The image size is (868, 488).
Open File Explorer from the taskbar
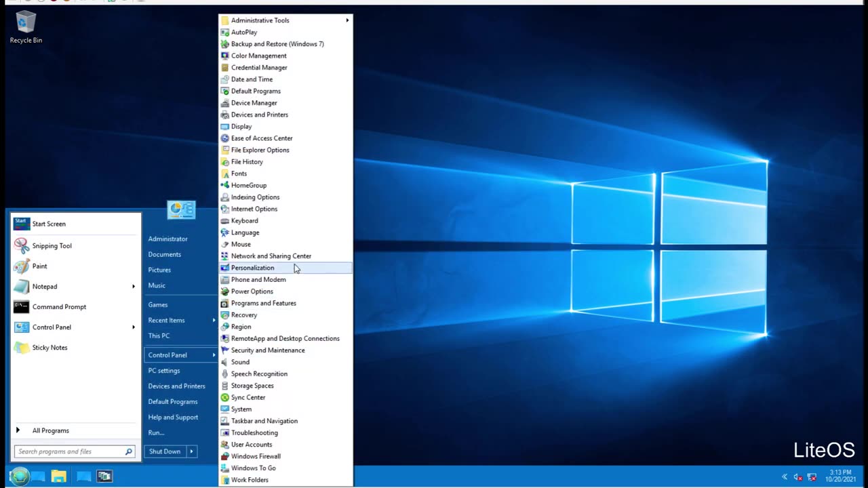[59, 476]
